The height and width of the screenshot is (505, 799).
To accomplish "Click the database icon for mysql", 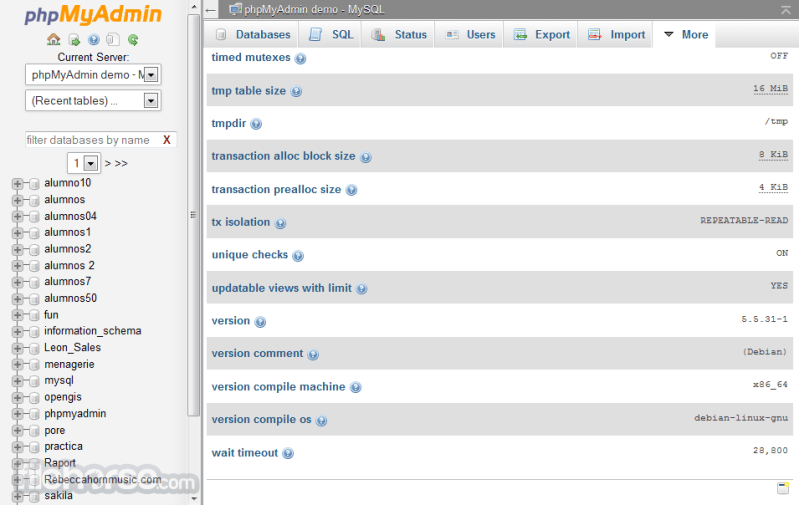I will coord(34,381).
